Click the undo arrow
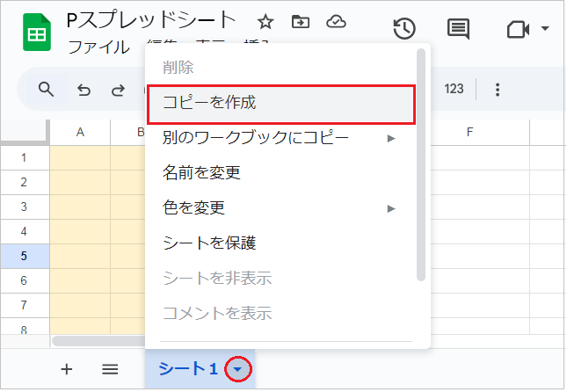 pos(84,89)
